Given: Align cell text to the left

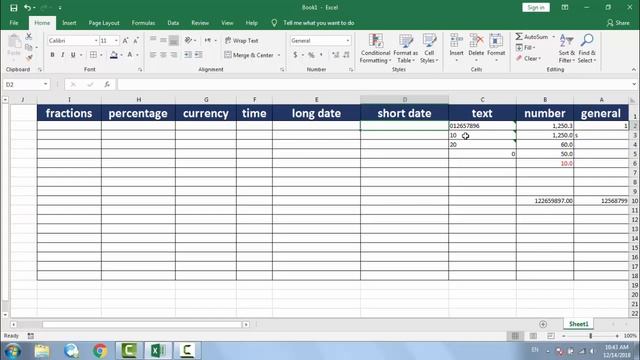Looking at the screenshot, I should pyautogui.click(x=153, y=55).
